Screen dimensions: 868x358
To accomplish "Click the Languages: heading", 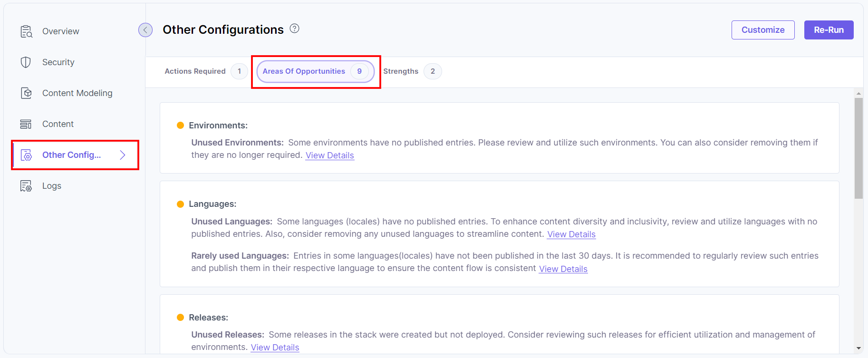I will point(212,204).
